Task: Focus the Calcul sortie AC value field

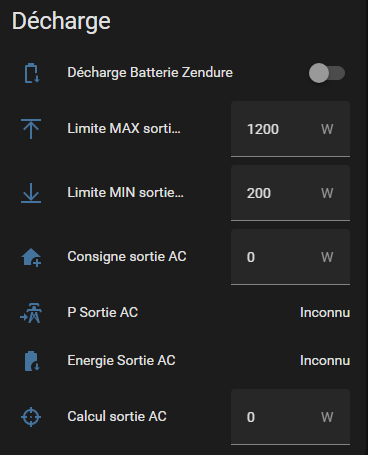Action: pyautogui.click(x=290, y=417)
